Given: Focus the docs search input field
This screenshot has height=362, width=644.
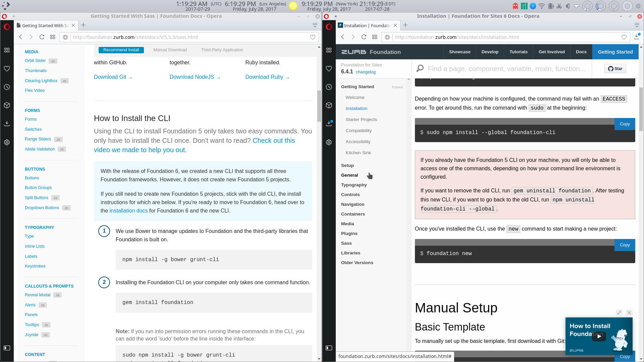Looking at the screenshot, I should point(506,69).
